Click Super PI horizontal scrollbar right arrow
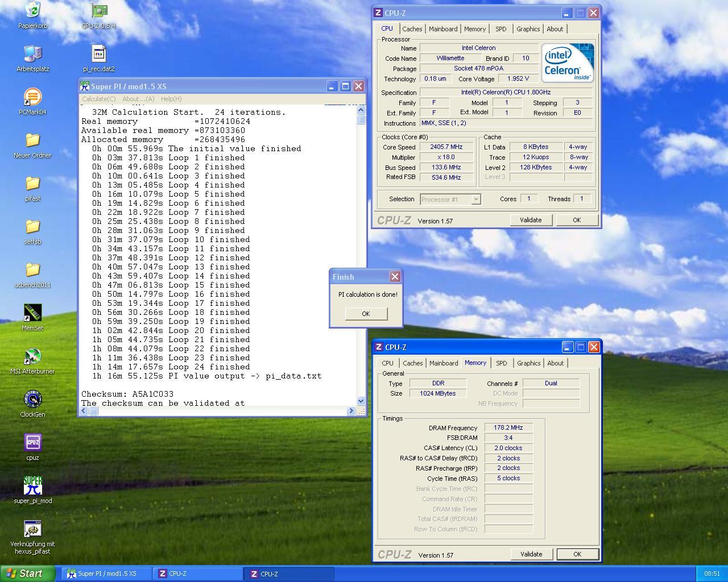The height and width of the screenshot is (582, 728). pyautogui.click(x=351, y=411)
